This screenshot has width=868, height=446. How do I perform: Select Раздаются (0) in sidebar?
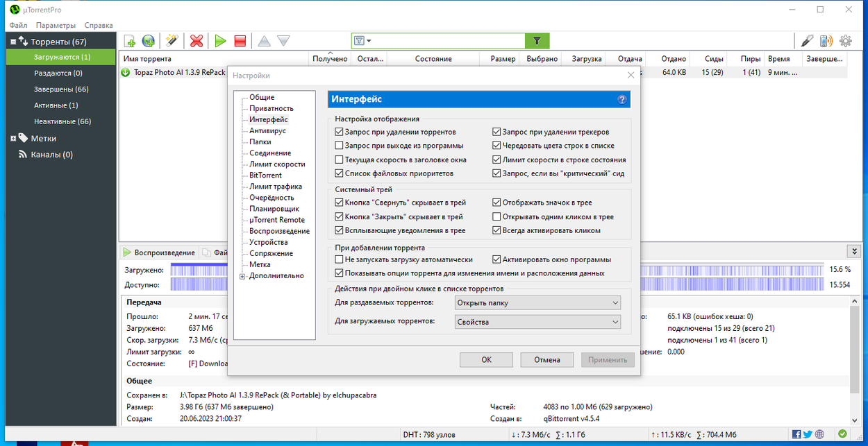pyautogui.click(x=61, y=73)
